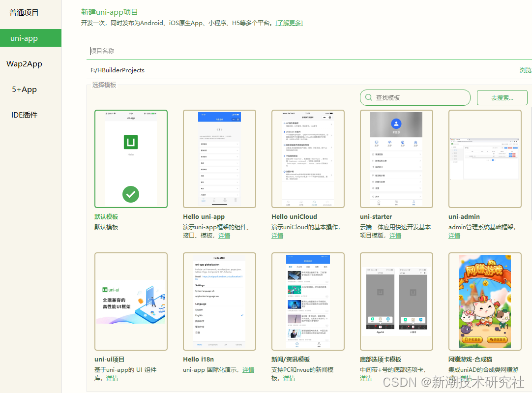
Task: Select the 底部选项卡模板 template thumbnail
Action: pos(396,302)
